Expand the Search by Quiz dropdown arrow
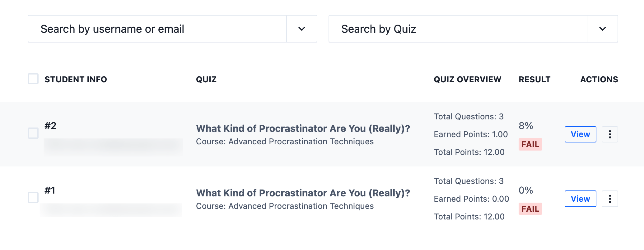 602,29
